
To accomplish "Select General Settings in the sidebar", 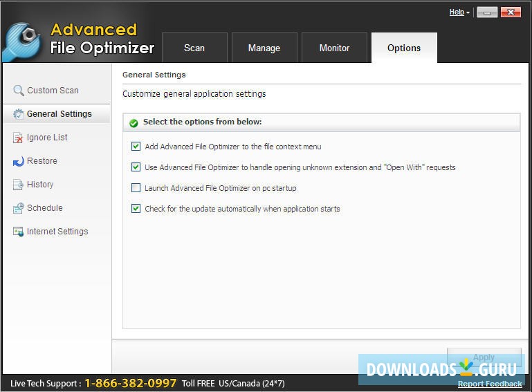I will click(x=56, y=114).
